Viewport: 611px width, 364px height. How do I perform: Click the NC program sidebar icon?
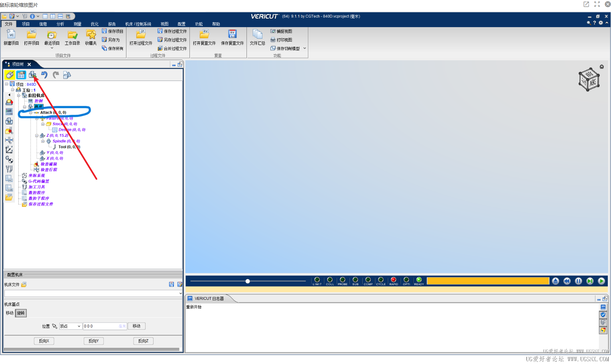click(x=9, y=178)
